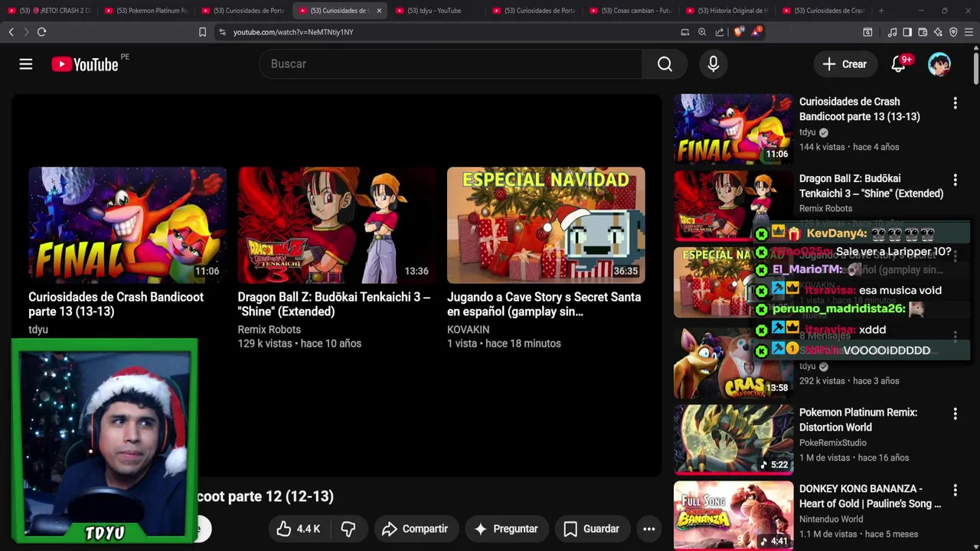The height and width of the screenshot is (551, 980).
Task: Switch to the Cosas cambian - Futu tab
Action: coord(630,11)
